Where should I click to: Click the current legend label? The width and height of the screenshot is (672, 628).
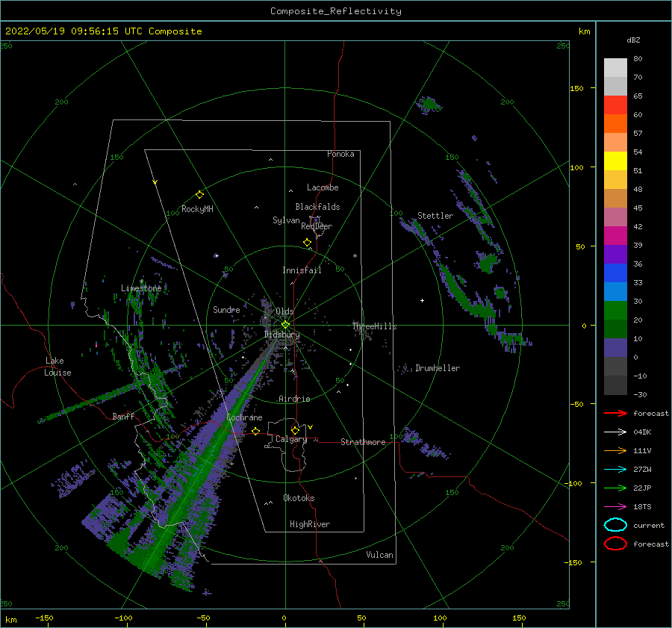pyautogui.click(x=648, y=525)
